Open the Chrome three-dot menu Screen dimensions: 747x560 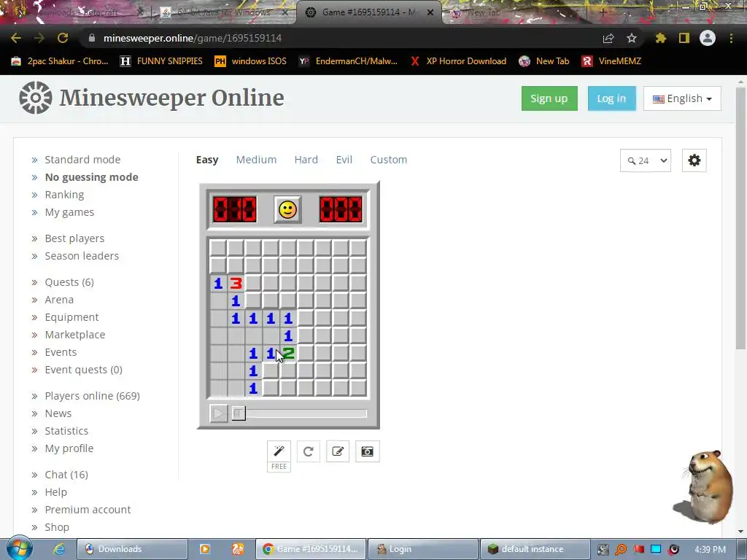point(731,38)
